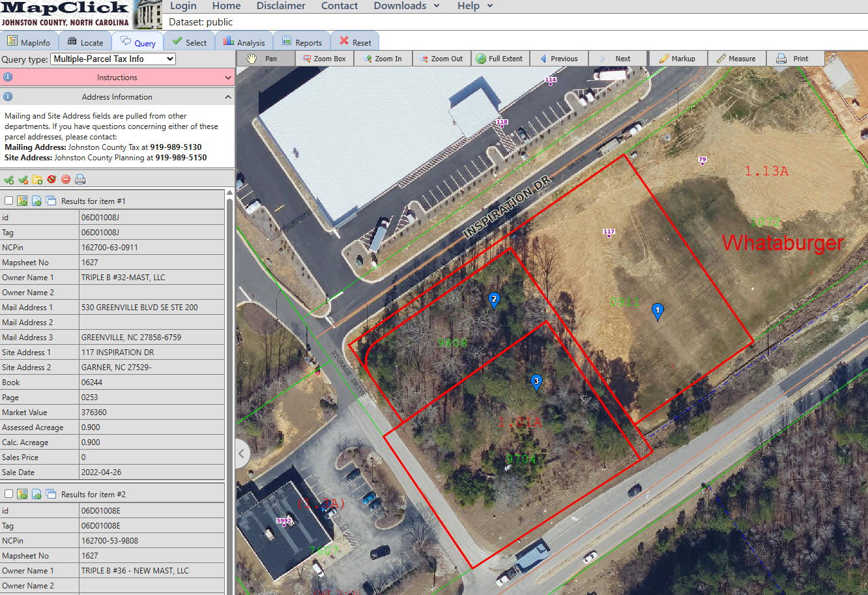Click the green select-all checkmark icon

(8, 179)
